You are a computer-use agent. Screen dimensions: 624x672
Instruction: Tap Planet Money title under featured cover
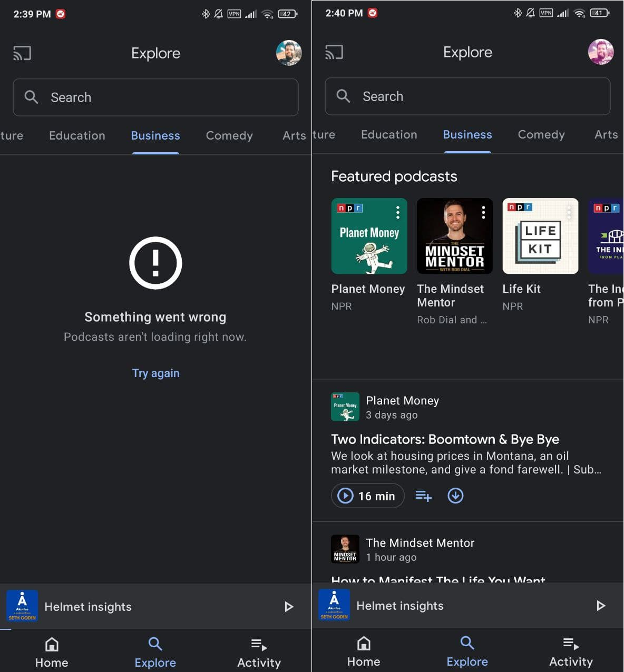click(x=368, y=289)
